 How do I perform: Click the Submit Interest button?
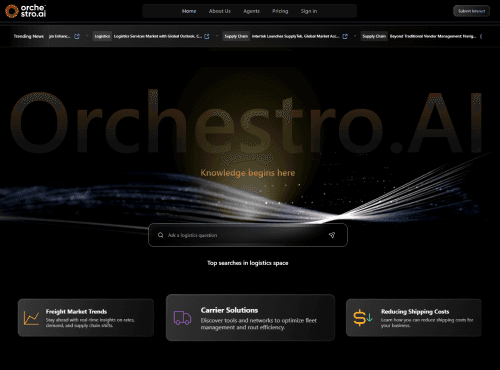pyautogui.click(x=471, y=11)
